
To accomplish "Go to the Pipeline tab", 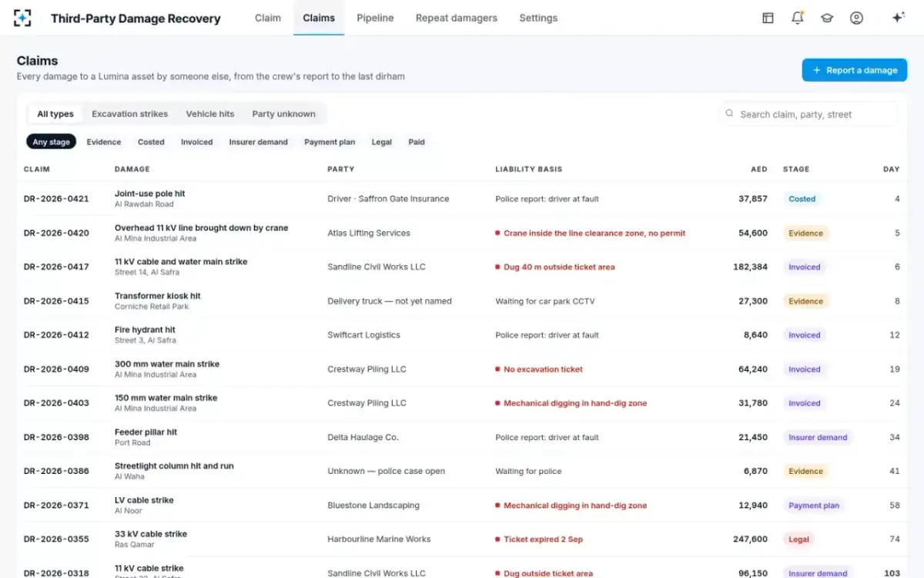I will [375, 18].
